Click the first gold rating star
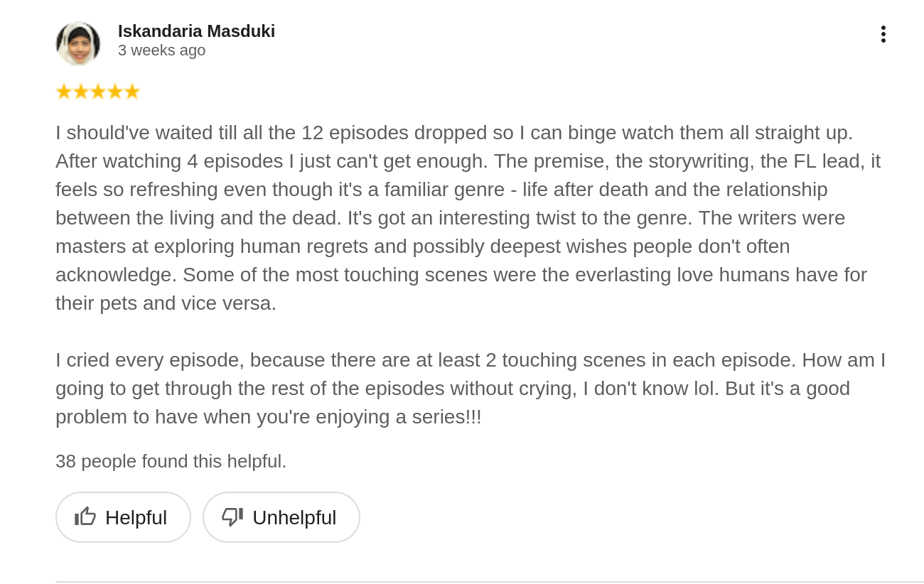 click(64, 92)
